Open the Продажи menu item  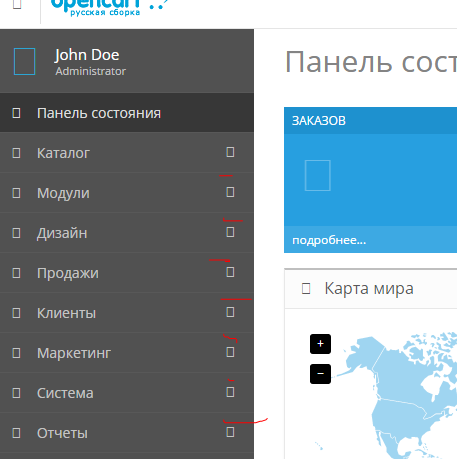[x=127, y=273]
